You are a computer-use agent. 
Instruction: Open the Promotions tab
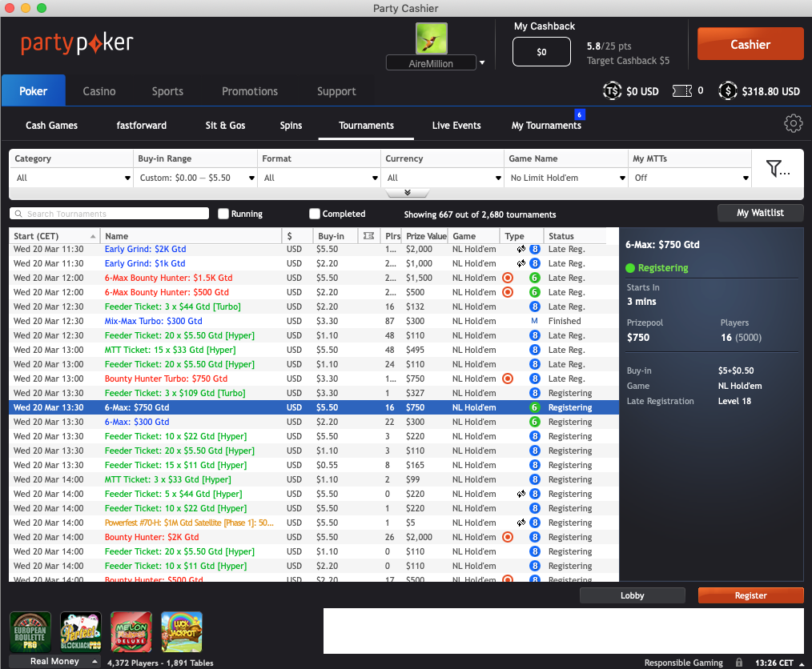[x=250, y=91]
